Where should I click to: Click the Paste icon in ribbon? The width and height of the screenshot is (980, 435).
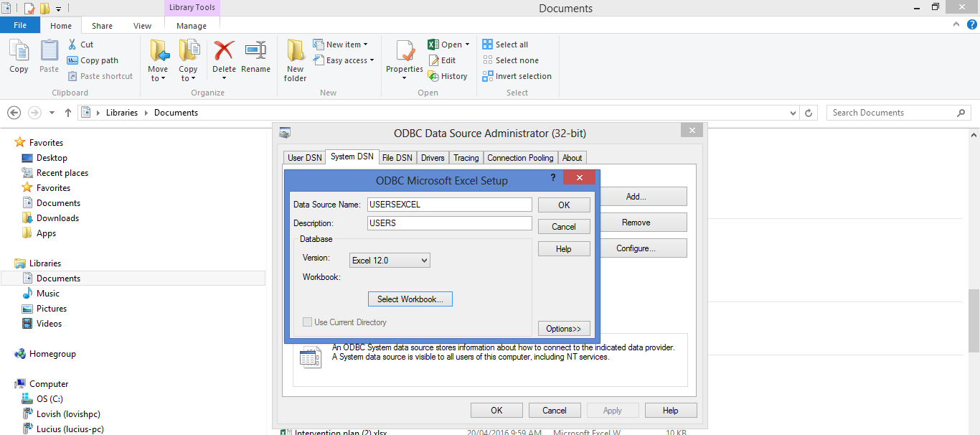point(49,51)
